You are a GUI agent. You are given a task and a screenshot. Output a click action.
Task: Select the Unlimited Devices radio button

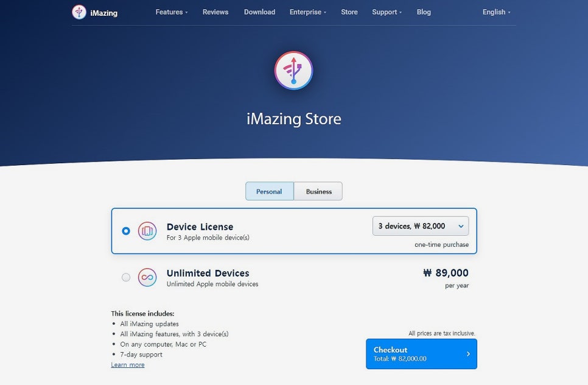126,277
